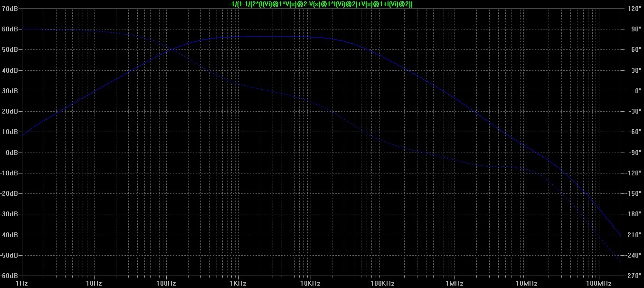Screen dimensions: 644x288
Task: Select the 100MHz frequency label
Action: coord(598,284)
